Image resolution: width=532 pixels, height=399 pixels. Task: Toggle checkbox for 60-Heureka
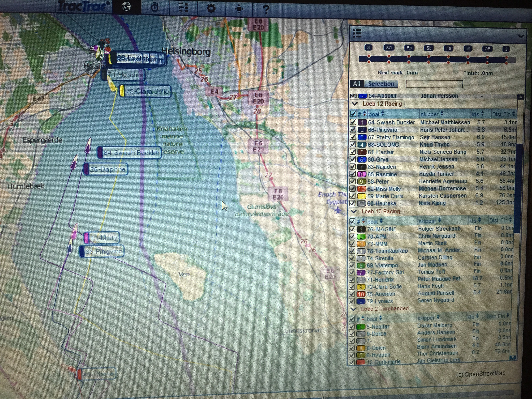pyautogui.click(x=352, y=203)
